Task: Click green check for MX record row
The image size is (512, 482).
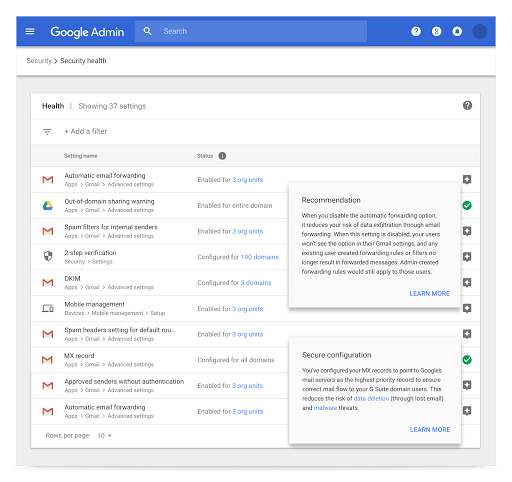Action: [x=467, y=360]
